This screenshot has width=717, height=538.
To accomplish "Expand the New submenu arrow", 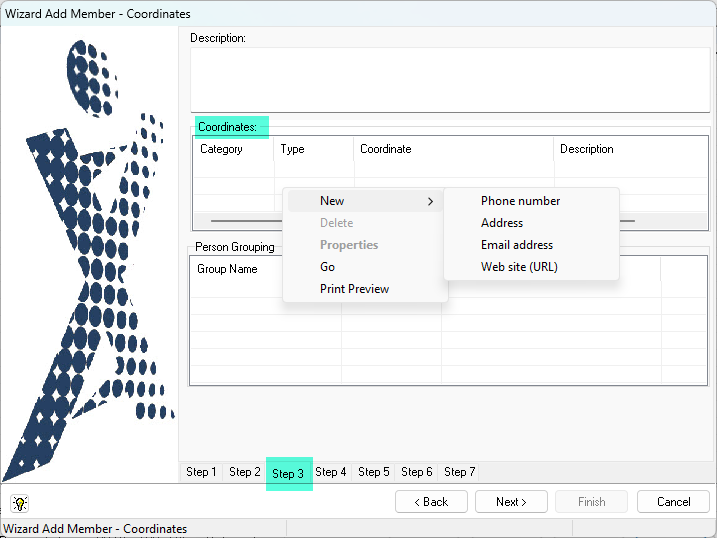I will pyautogui.click(x=430, y=202).
